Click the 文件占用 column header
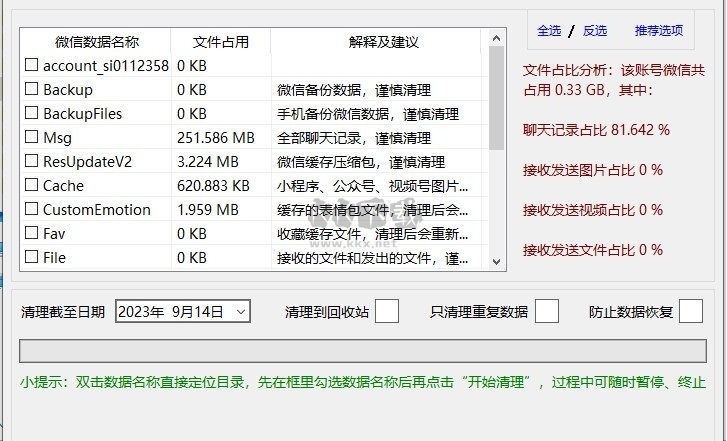727x441 pixels. pos(221,42)
